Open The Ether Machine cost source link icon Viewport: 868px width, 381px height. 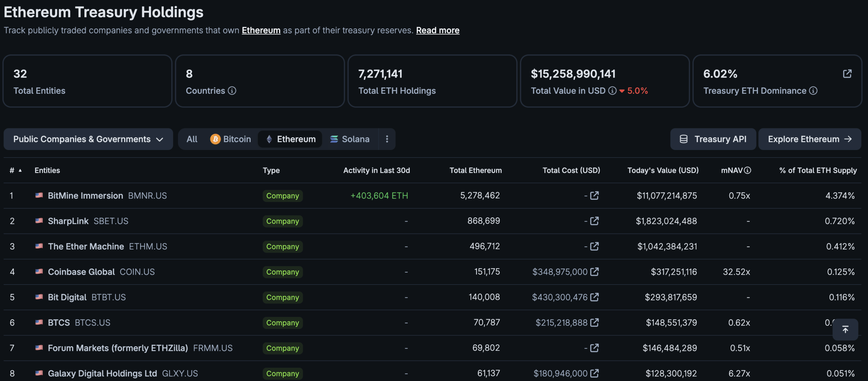point(594,246)
